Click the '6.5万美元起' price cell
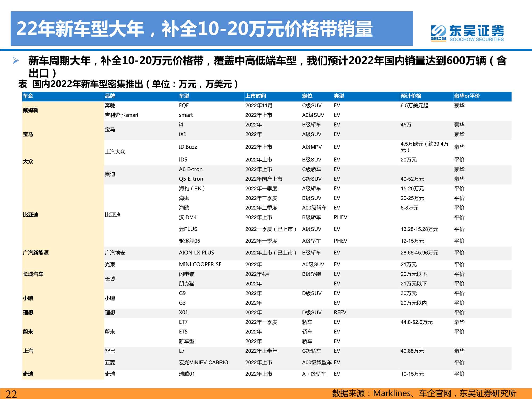532x399 pixels. [x=414, y=106]
